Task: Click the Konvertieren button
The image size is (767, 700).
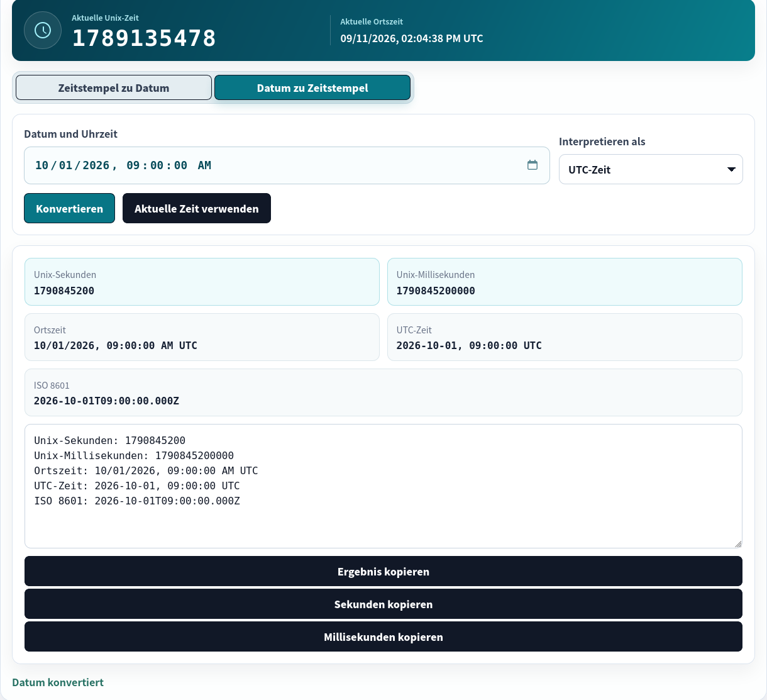Action: (x=69, y=208)
